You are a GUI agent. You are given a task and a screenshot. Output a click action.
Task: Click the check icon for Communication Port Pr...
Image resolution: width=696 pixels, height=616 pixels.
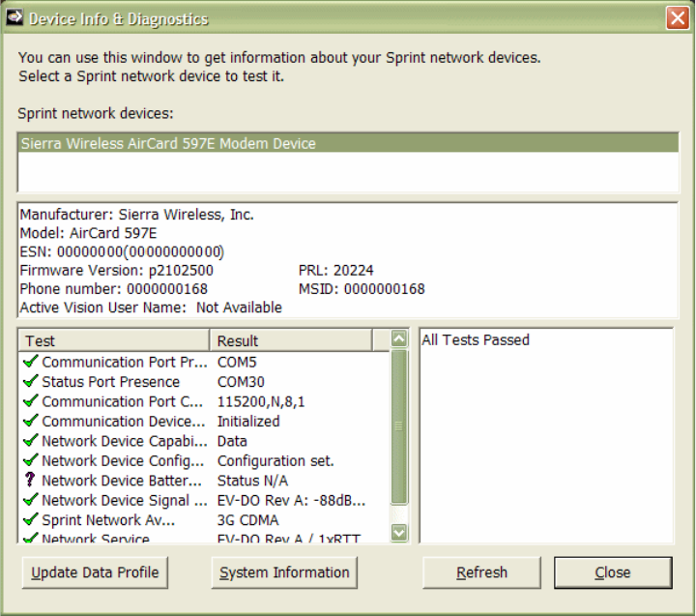pos(30,362)
